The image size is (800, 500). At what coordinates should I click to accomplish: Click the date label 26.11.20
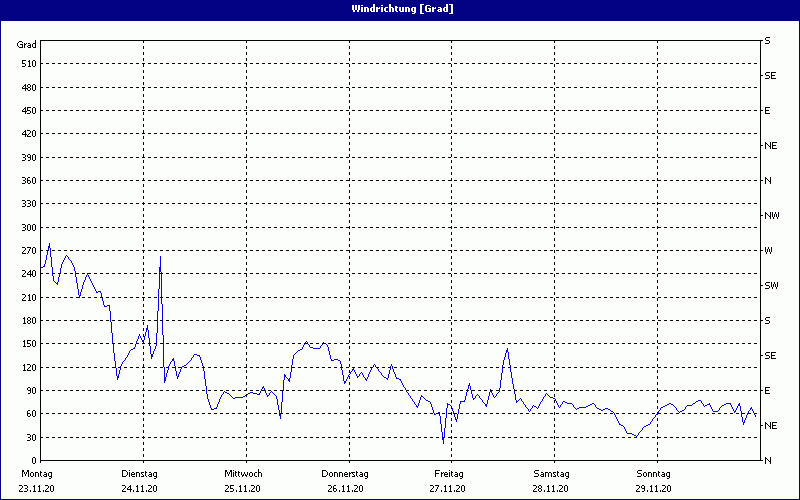coord(345,488)
